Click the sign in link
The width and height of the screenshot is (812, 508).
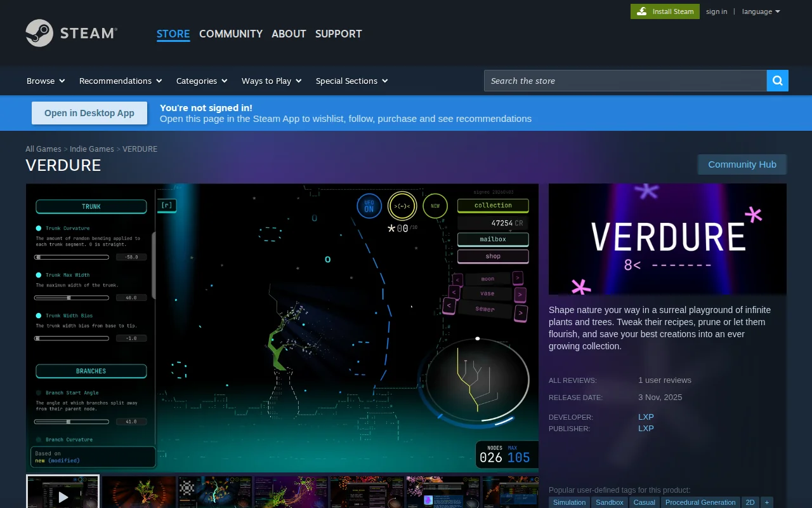click(717, 11)
